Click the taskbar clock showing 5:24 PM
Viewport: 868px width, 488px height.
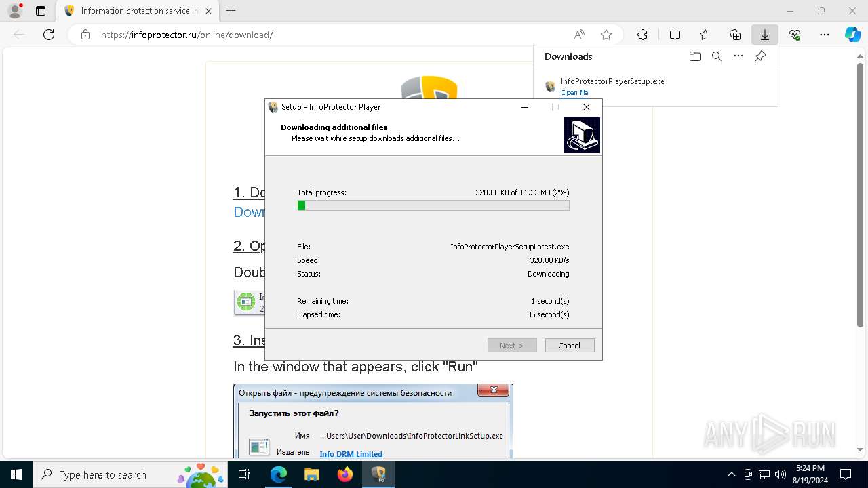tap(810, 474)
